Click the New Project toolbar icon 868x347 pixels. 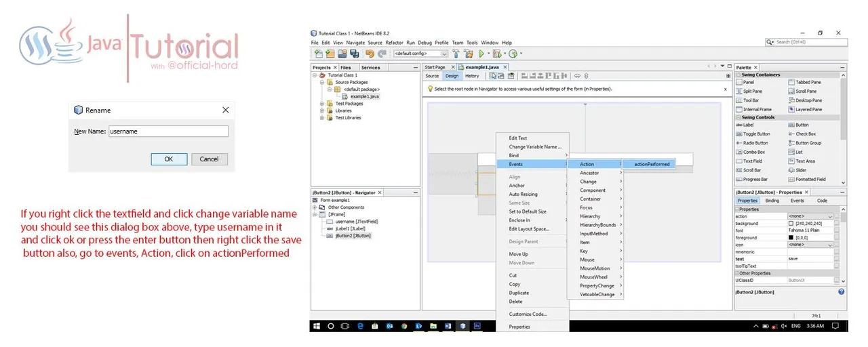329,54
